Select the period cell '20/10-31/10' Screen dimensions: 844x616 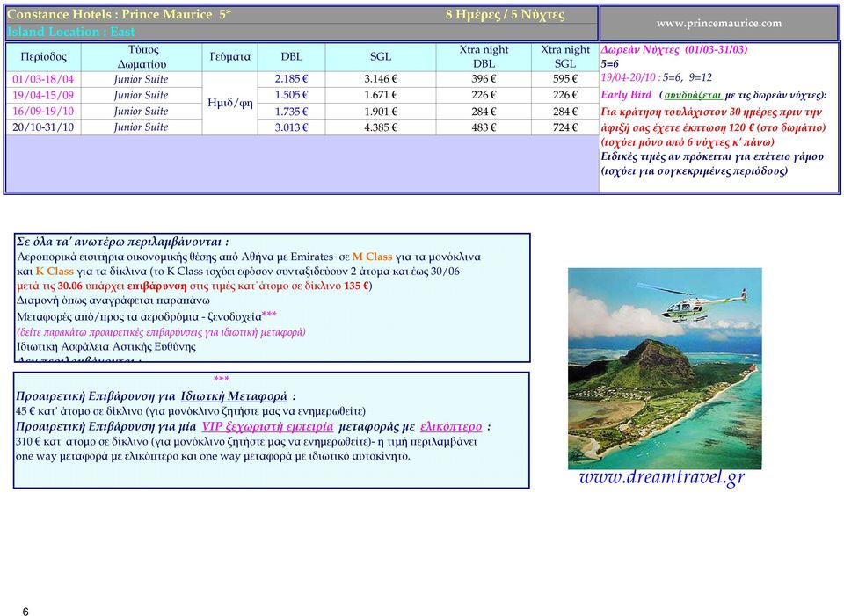(43, 127)
